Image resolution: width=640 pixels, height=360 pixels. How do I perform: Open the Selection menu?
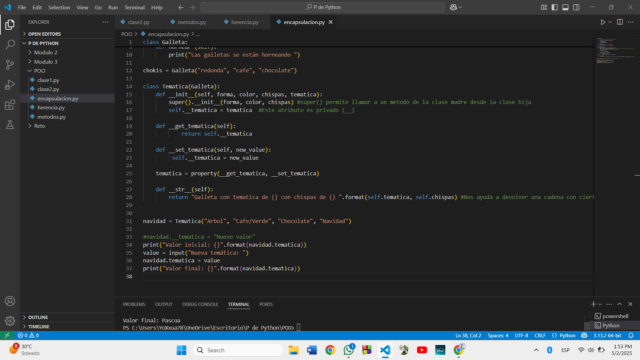59,7
